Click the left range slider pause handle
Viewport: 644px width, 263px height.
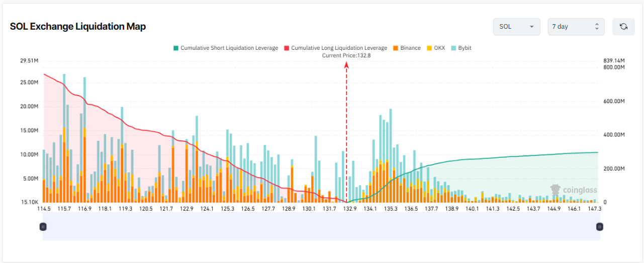tap(43, 227)
